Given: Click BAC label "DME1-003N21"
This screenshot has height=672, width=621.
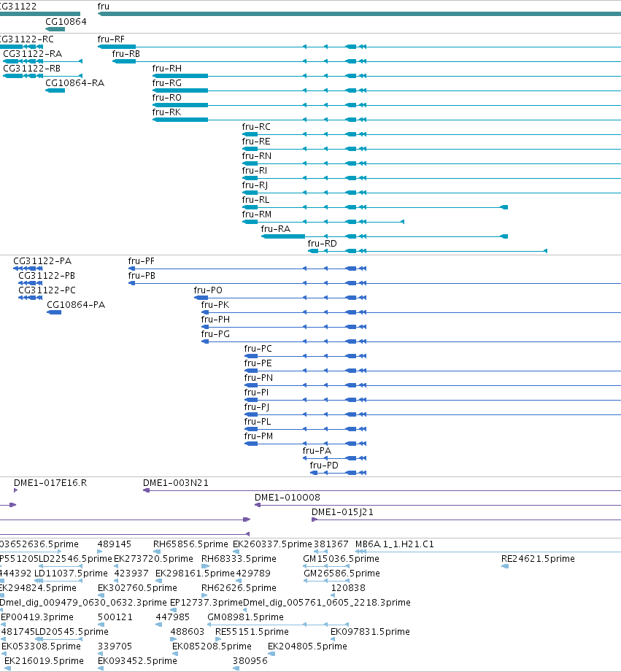Looking at the screenshot, I should 176,482.
